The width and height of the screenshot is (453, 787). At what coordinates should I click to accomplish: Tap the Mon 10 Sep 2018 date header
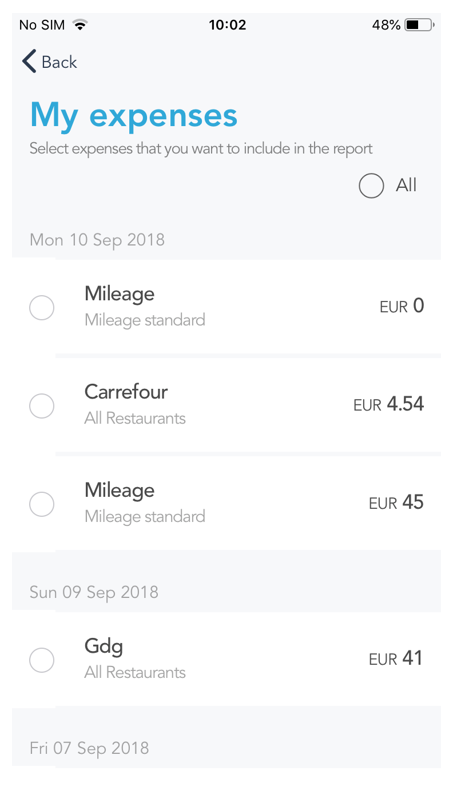pyautogui.click(x=97, y=240)
